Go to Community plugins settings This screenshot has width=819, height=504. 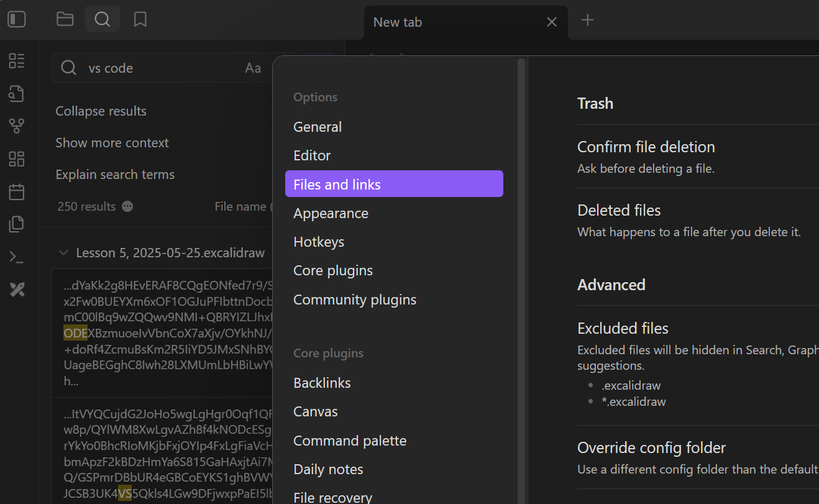pyautogui.click(x=354, y=300)
